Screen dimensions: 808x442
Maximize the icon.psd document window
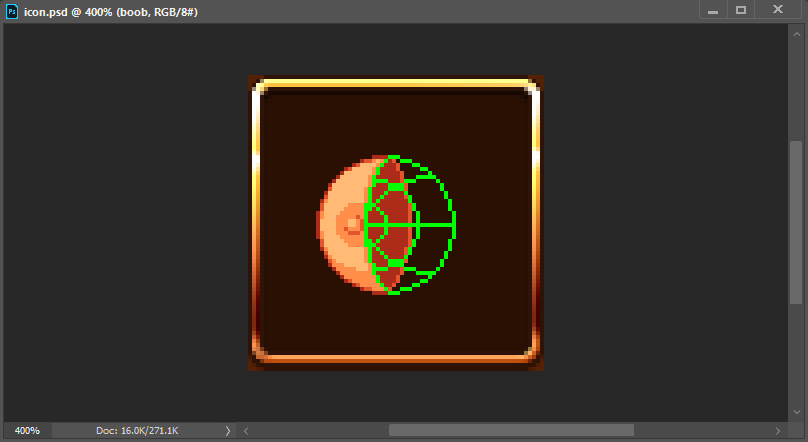tap(741, 10)
